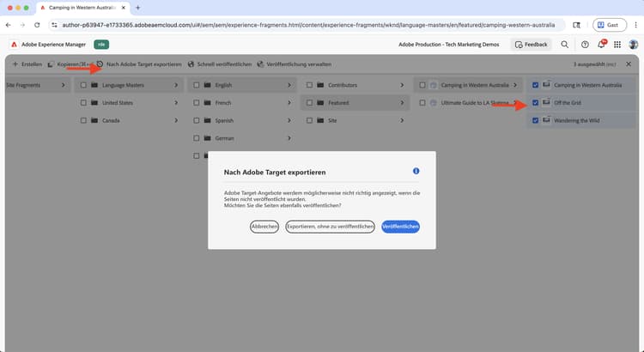Click the Erstellen plus action
Screen dimensions: 644x352
[27, 64]
